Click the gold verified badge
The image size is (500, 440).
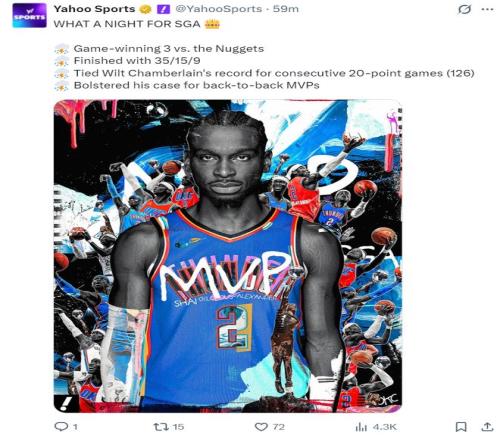[x=145, y=9]
